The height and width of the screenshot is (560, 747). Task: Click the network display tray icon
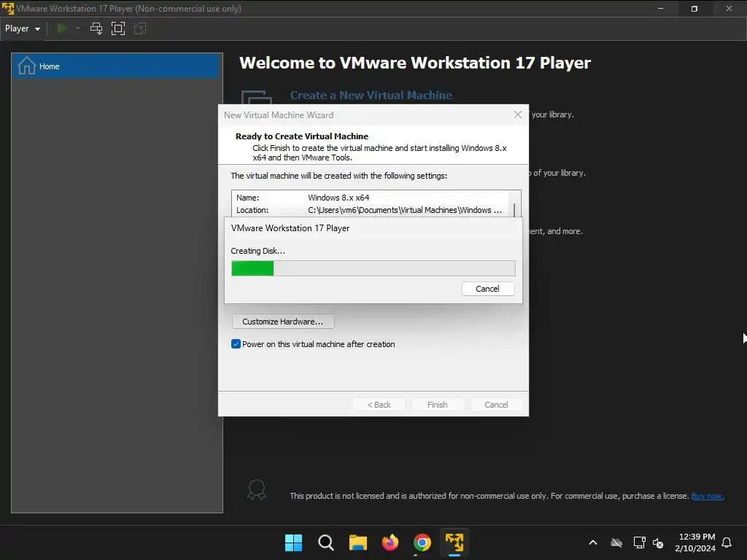pos(639,542)
